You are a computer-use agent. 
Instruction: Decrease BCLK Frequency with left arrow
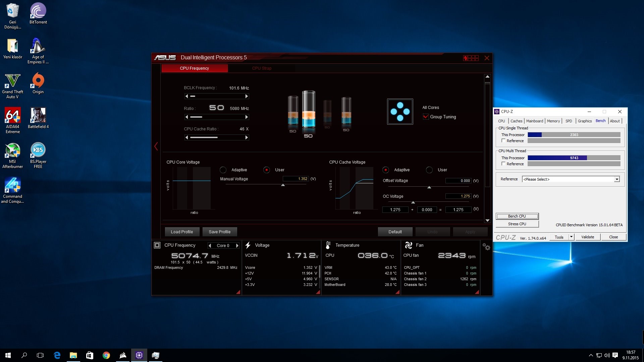[x=186, y=96]
